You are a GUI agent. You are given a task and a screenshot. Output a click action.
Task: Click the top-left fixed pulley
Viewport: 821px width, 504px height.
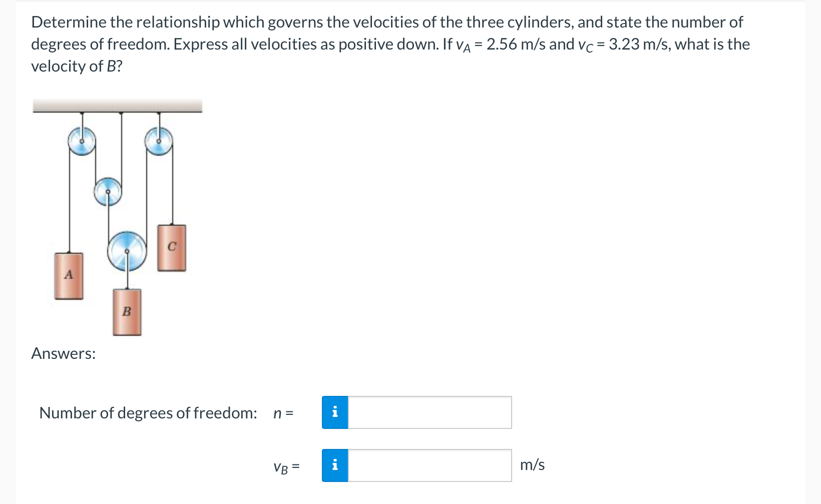pos(82,142)
